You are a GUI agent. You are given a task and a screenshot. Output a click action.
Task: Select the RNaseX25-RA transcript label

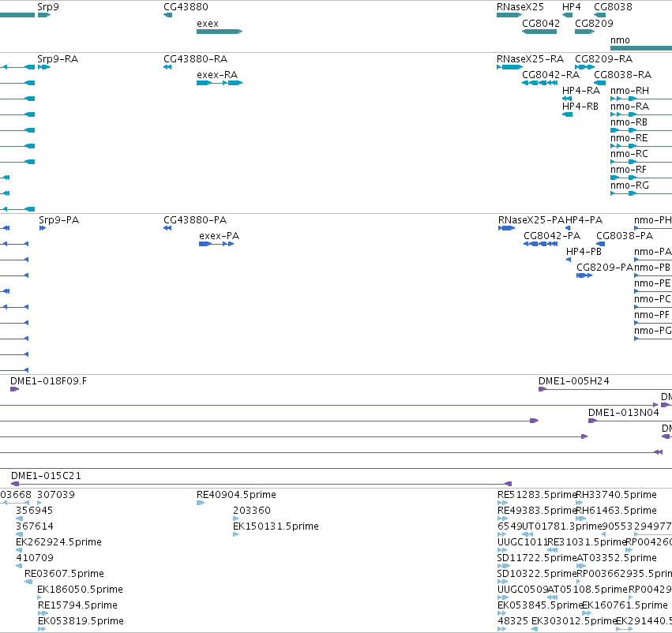tap(530, 59)
